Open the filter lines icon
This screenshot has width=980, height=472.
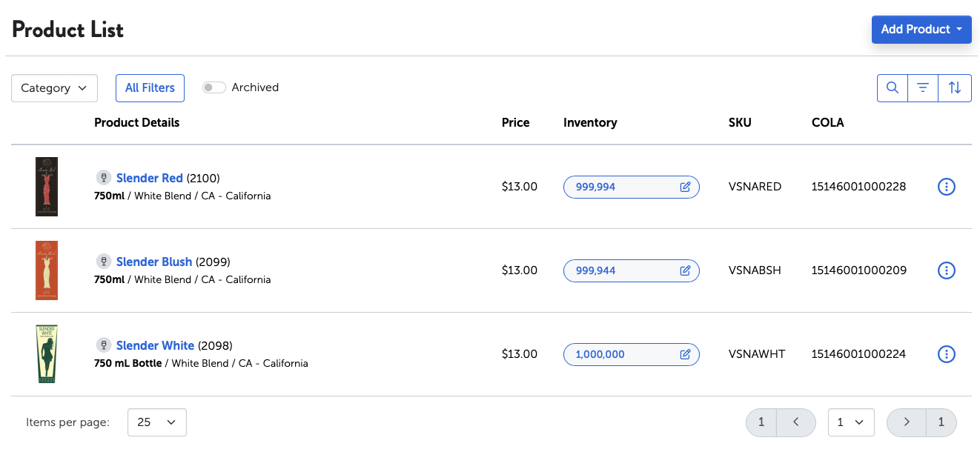(923, 88)
